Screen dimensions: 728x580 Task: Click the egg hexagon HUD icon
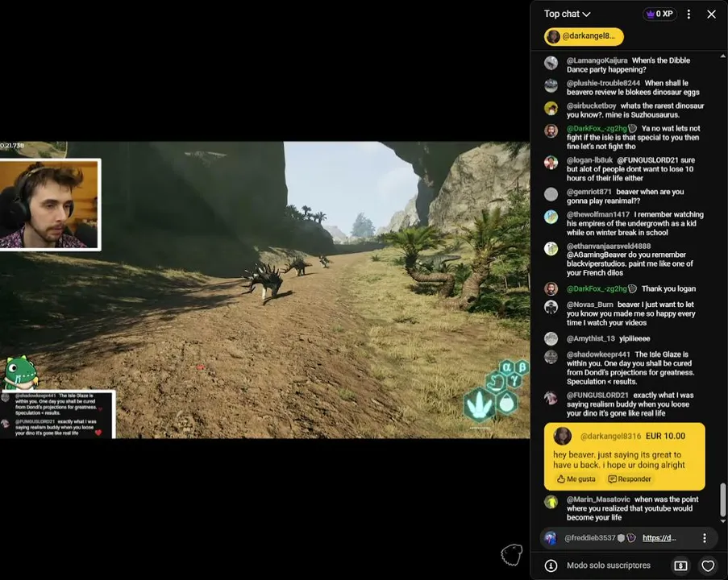point(506,402)
